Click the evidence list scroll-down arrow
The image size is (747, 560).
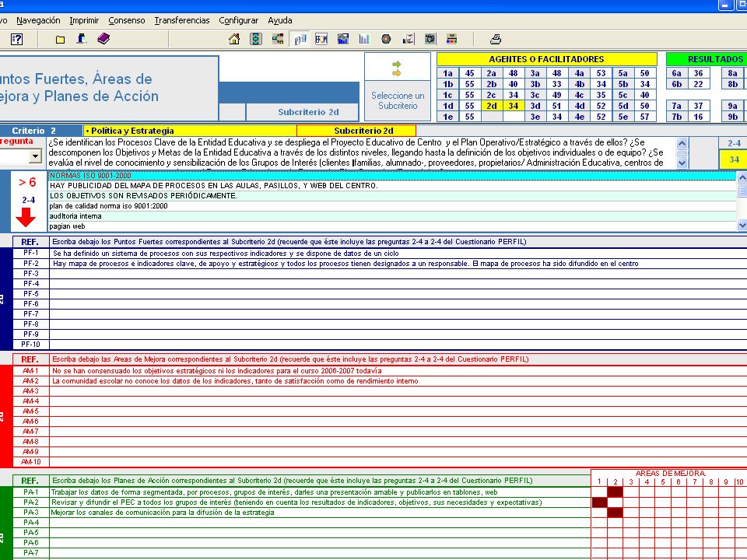coord(742,226)
